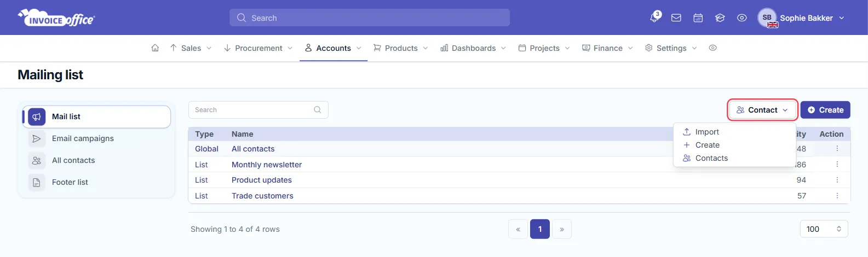The width and height of the screenshot is (868, 257).
Task: Click 'Showing 1 to 4 of 4 rows'
Action: pos(235,229)
